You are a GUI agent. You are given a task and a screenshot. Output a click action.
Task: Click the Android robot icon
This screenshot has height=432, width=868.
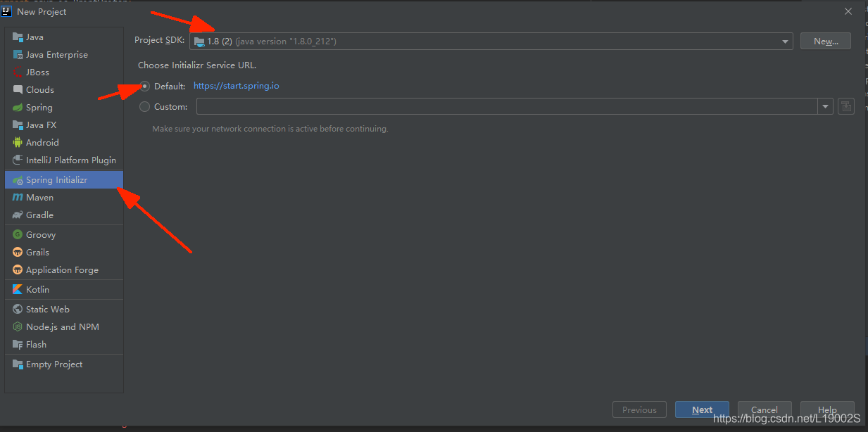[18, 143]
